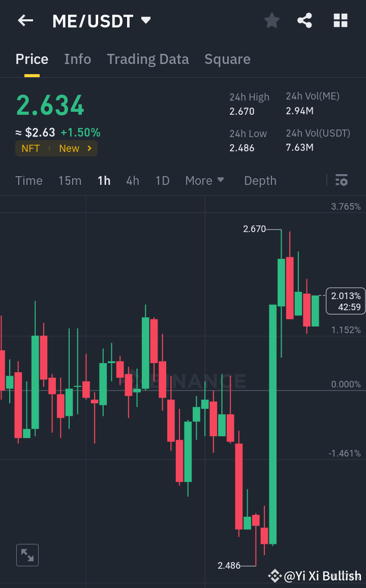Enable the 4h timeframe
The height and width of the screenshot is (588, 366).
click(132, 180)
